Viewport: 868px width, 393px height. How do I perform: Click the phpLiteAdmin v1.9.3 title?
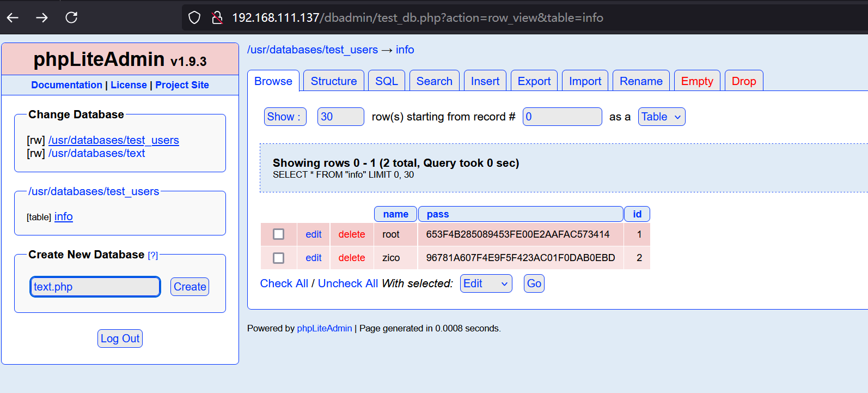pos(120,59)
